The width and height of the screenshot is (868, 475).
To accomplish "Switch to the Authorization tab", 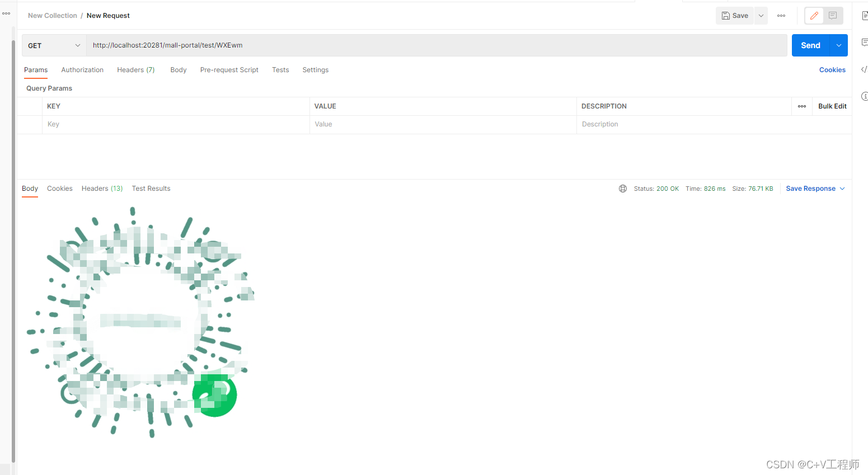I will coord(82,70).
